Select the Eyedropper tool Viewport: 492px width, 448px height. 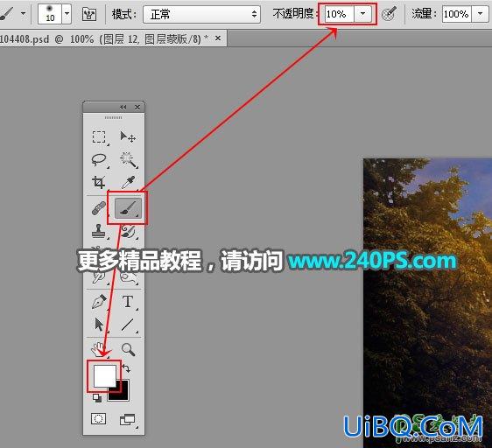[129, 182]
